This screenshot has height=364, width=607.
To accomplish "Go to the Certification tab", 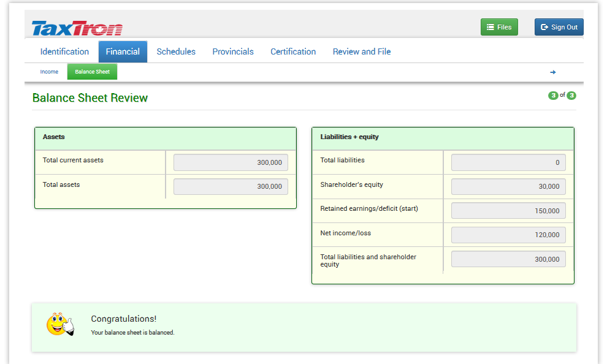I will pyautogui.click(x=292, y=51).
